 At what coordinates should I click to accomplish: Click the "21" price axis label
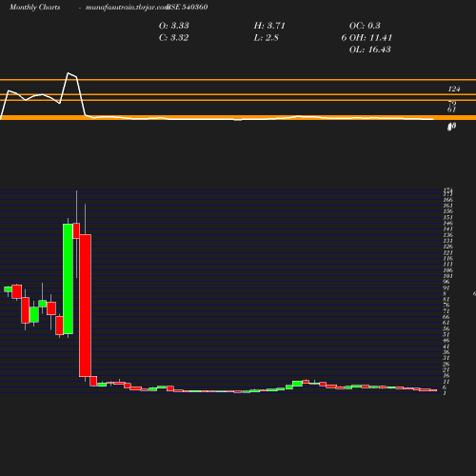(x=446, y=369)
